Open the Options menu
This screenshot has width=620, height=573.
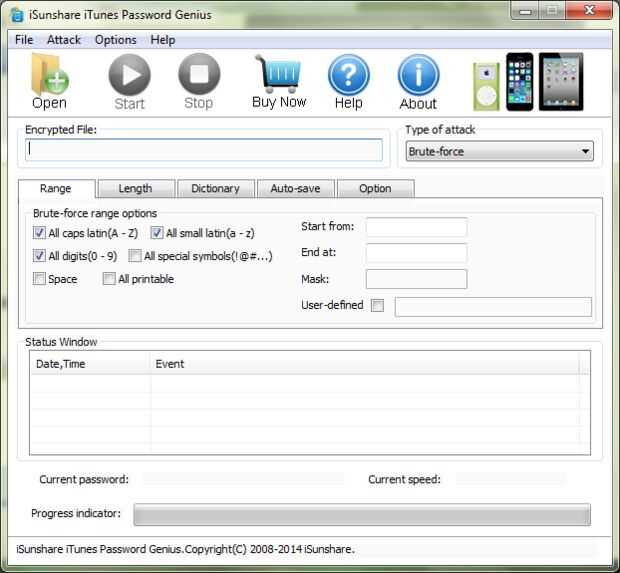115,40
